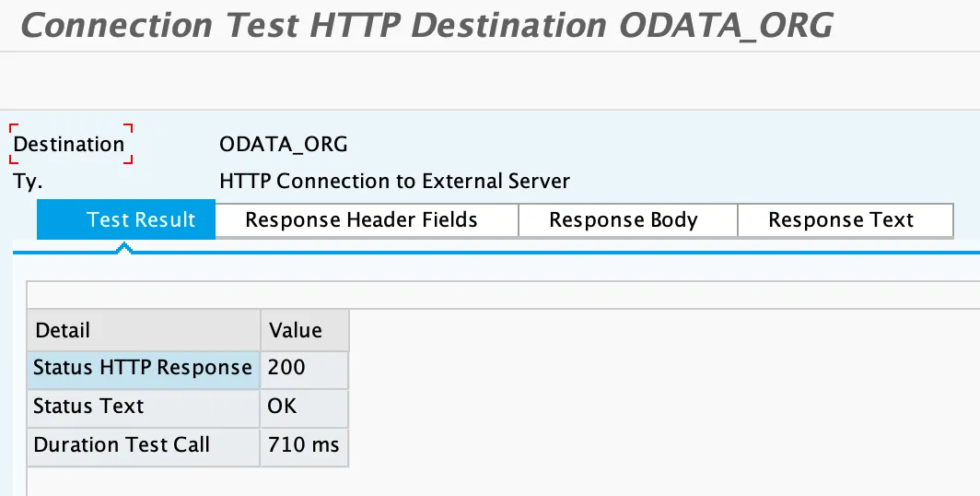Click the ODATA_ORG destination value
Screen dimensions: 980x496
coord(284,145)
